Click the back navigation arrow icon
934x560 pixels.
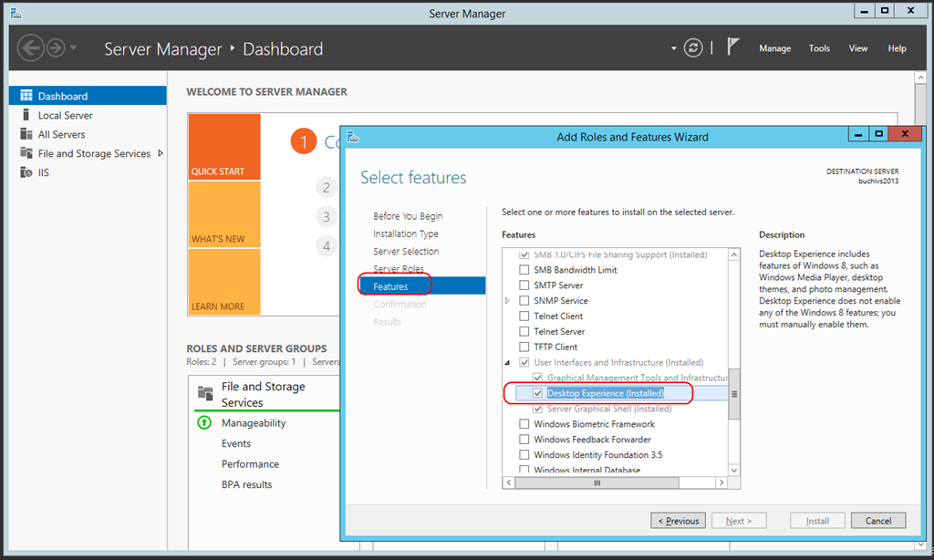pos(31,48)
